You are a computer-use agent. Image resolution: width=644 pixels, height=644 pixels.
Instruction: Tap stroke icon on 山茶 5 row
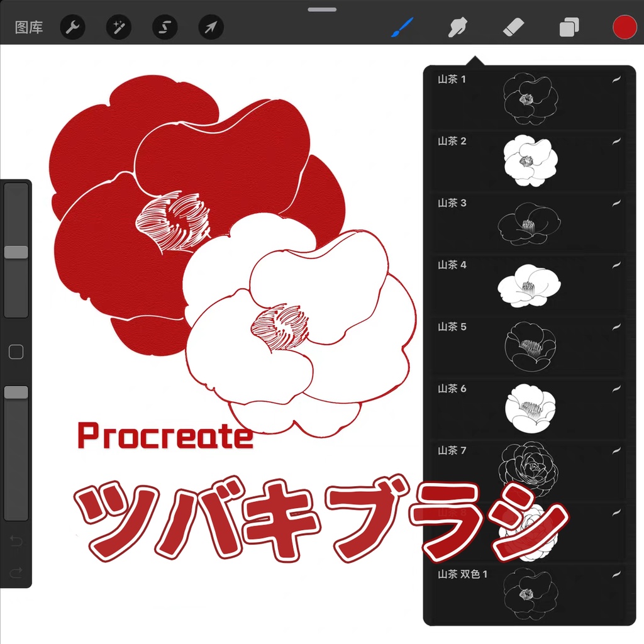click(x=616, y=327)
